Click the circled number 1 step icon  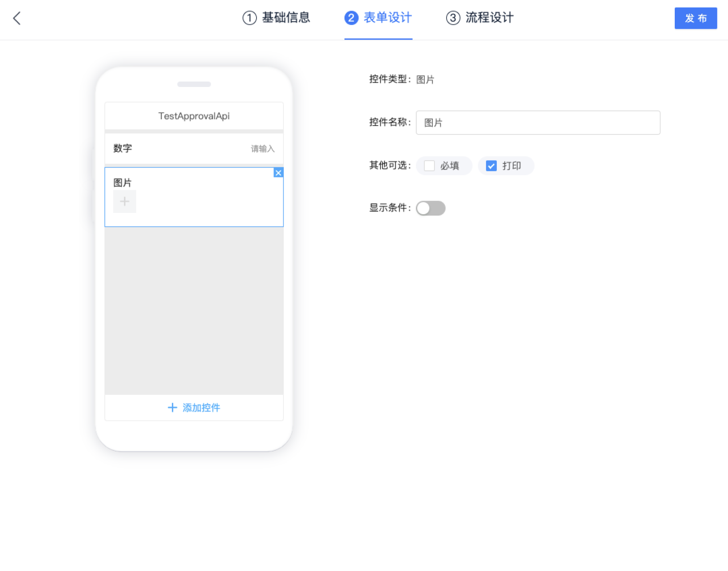(x=249, y=18)
